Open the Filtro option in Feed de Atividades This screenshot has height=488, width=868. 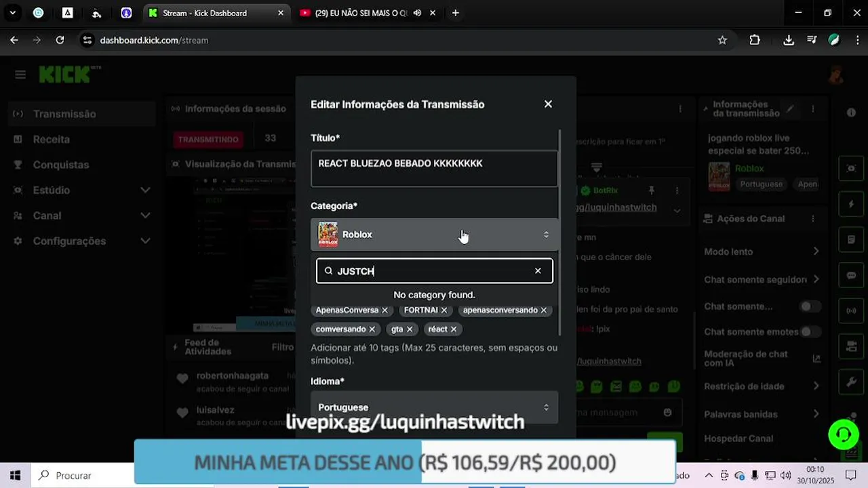pyautogui.click(x=283, y=347)
